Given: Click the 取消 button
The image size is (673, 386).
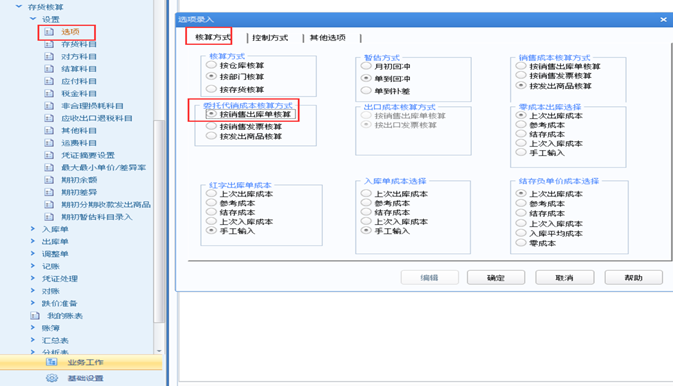Looking at the screenshot, I should (x=564, y=278).
